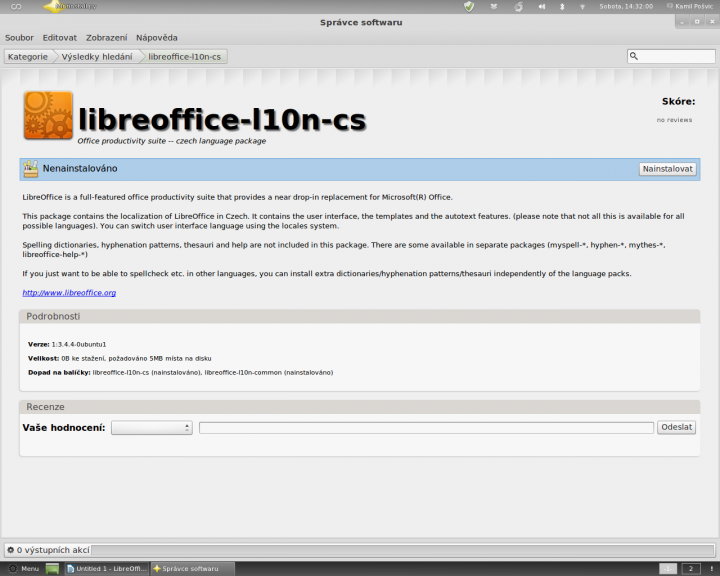Viewport: 720px width, 576px height.
Task: Open the Bluetooth tray icon
Action: point(562,6)
